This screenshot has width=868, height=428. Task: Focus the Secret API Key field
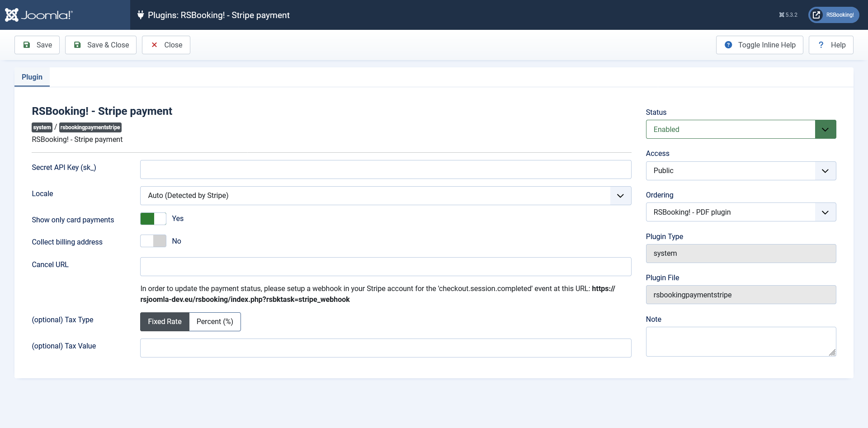coord(386,169)
